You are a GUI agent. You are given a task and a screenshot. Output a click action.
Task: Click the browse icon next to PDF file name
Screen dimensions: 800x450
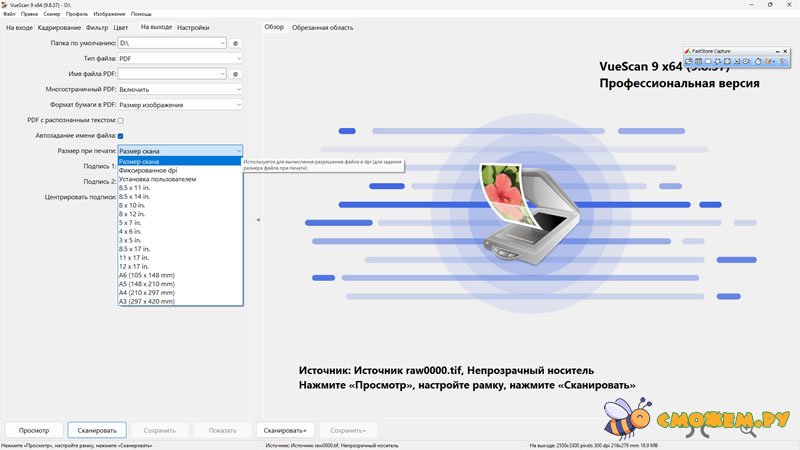[236, 74]
